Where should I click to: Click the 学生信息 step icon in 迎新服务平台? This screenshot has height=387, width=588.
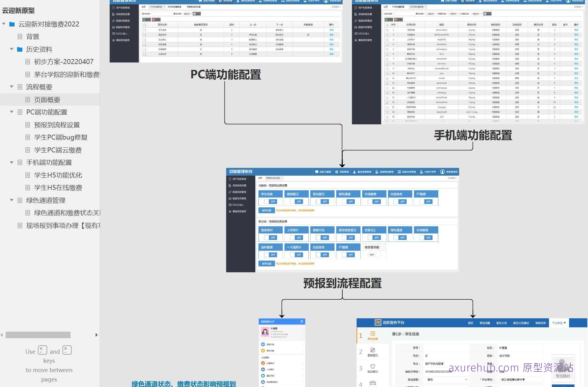(373, 334)
